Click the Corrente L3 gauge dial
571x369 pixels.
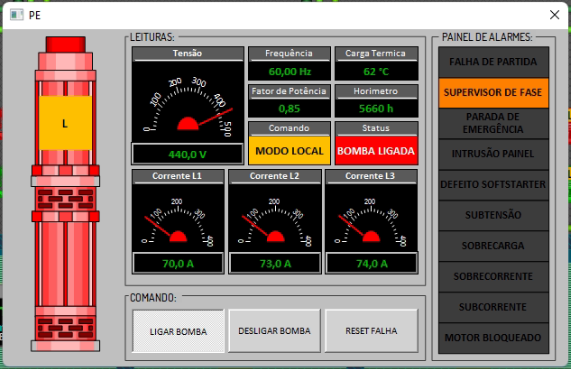(x=371, y=217)
